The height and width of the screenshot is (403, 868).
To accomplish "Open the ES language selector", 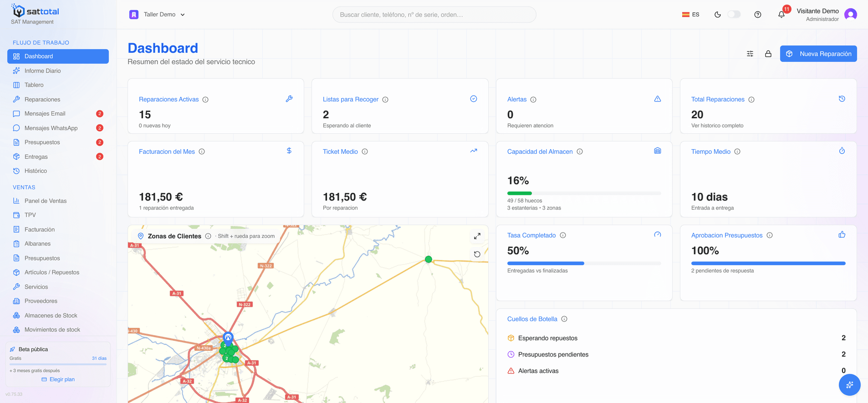I will [690, 15].
